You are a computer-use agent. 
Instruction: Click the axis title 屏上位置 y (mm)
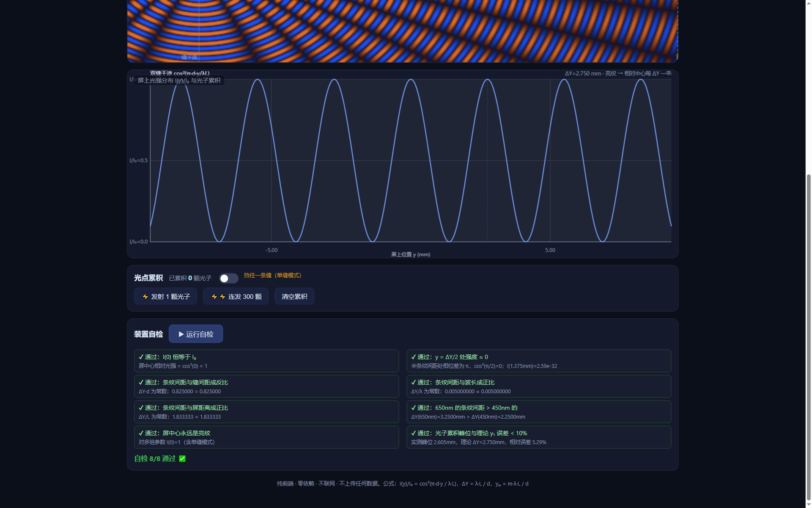point(411,254)
